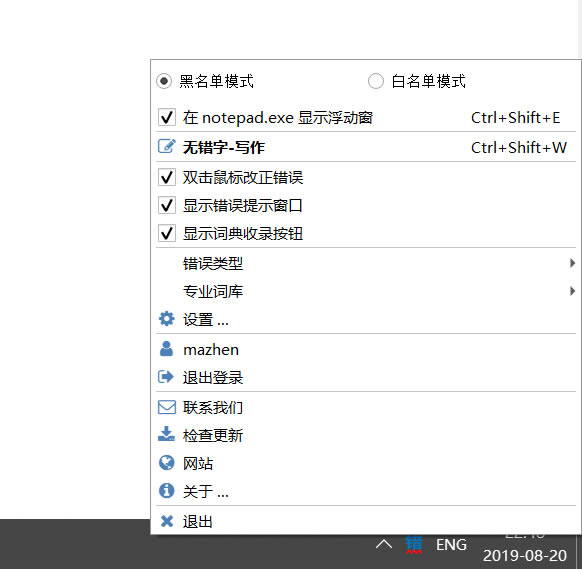Click the info icon for 关于

pos(166,491)
